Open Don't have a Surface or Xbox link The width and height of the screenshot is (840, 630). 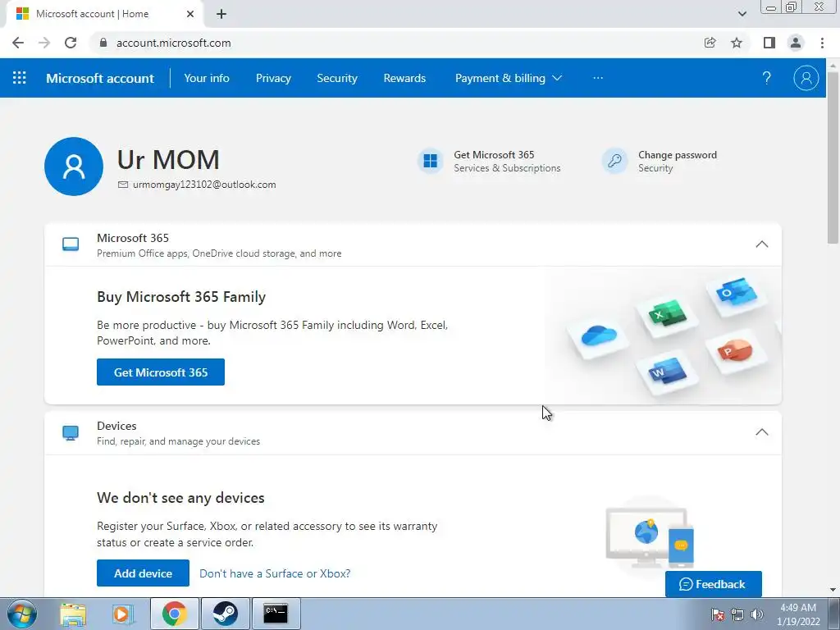275,573
